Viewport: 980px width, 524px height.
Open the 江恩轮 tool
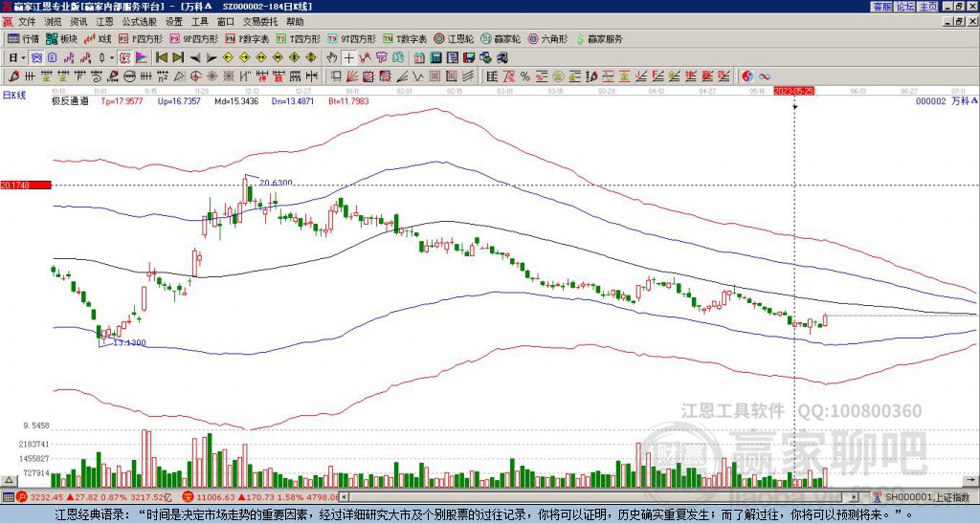(453, 38)
